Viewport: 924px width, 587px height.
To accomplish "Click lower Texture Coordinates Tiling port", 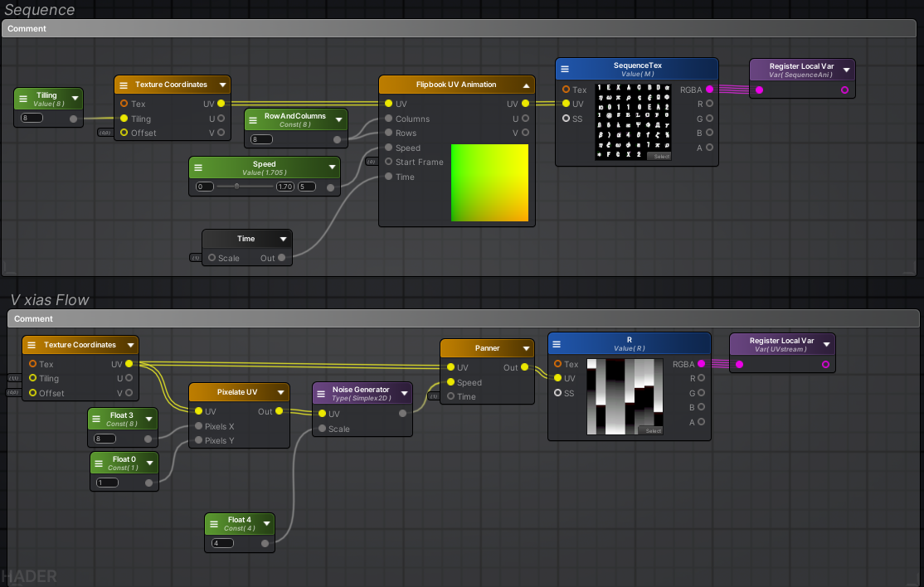I will point(32,379).
